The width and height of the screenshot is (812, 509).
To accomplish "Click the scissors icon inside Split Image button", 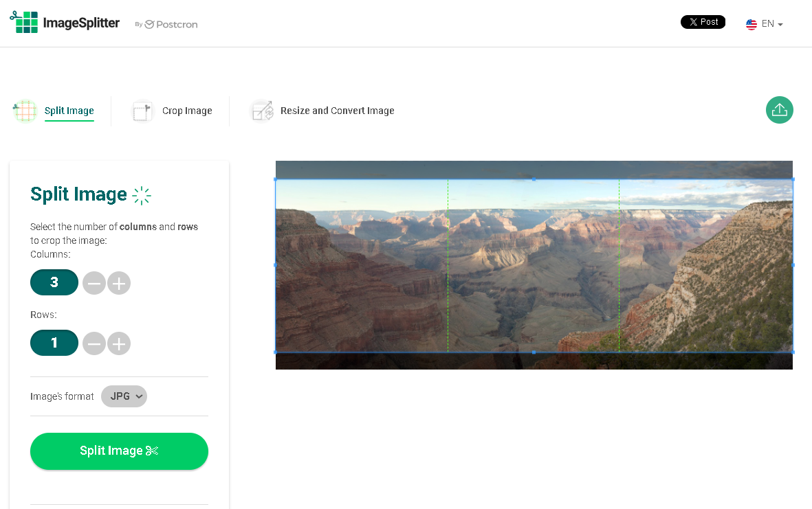I will coord(153,451).
